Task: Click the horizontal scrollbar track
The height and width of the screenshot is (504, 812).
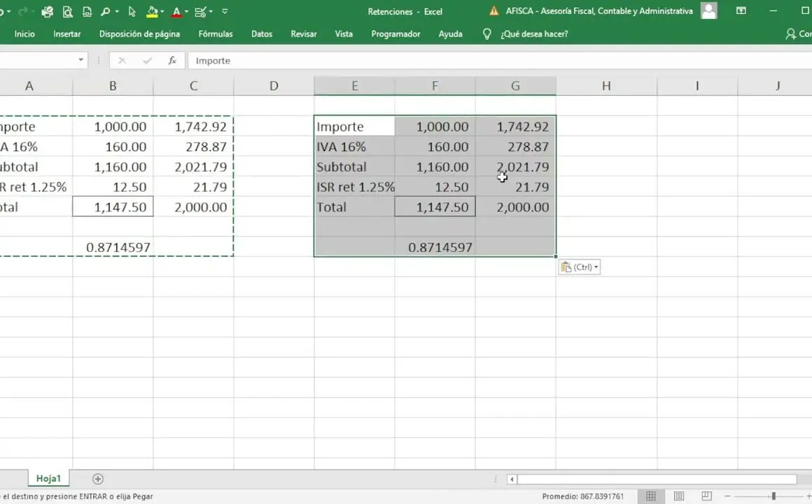Action: pyautogui.click(x=657, y=479)
